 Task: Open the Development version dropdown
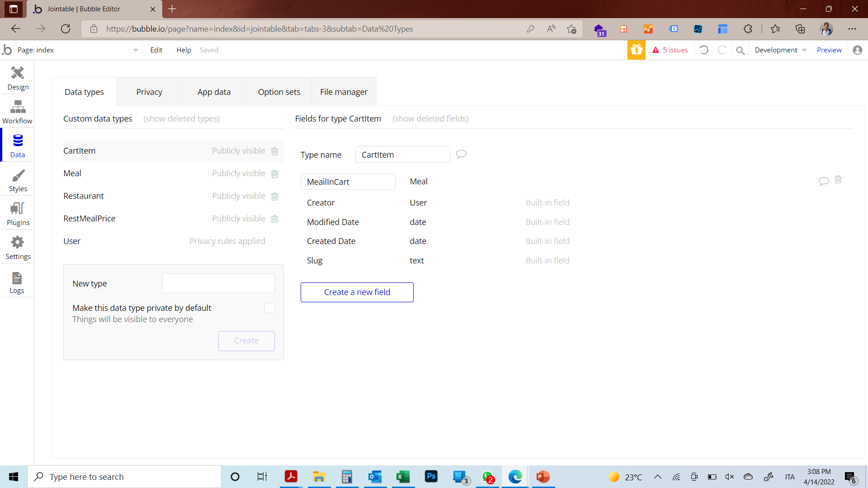[x=780, y=50]
